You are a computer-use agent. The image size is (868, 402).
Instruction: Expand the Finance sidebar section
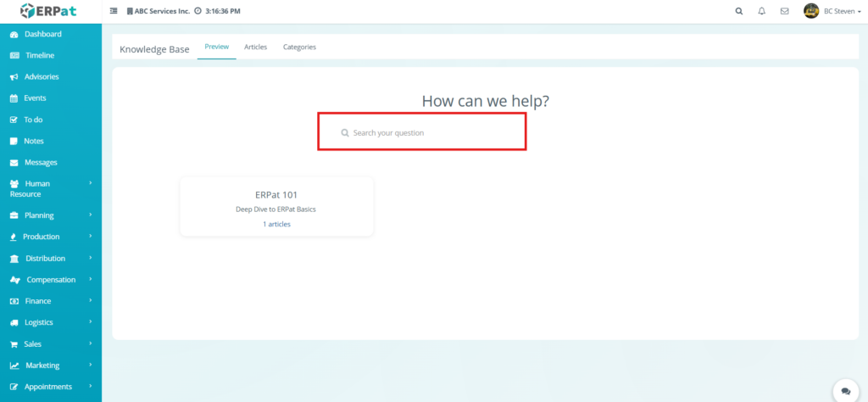[x=38, y=301]
